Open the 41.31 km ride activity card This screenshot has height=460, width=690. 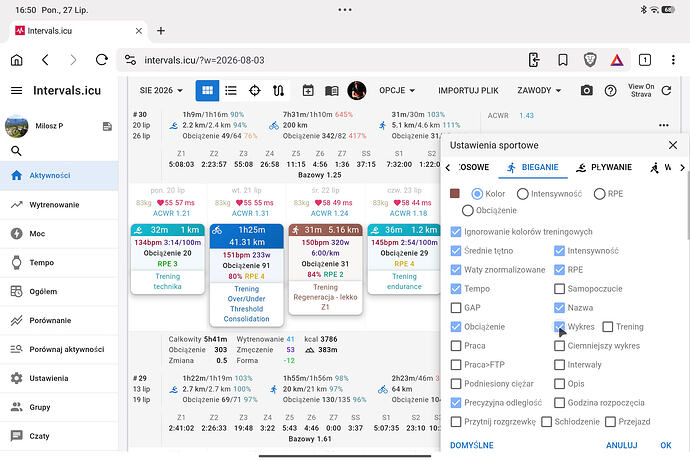tap(246, 275)
